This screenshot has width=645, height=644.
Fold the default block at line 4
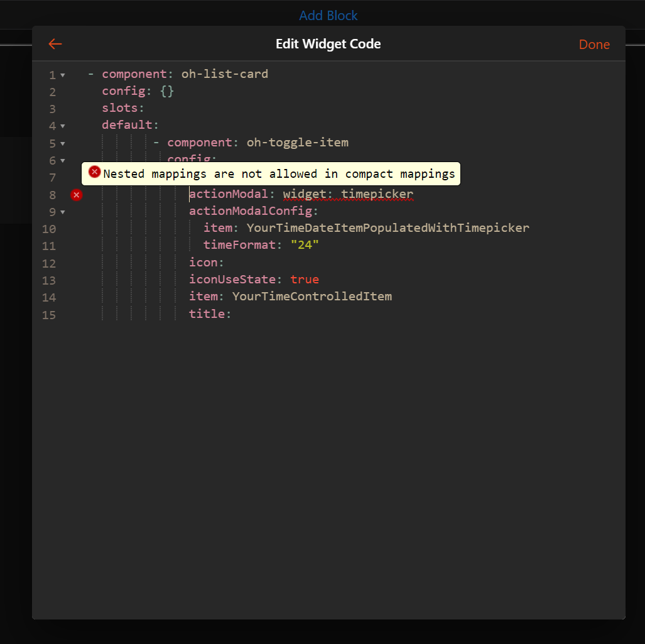pos(63,126)
